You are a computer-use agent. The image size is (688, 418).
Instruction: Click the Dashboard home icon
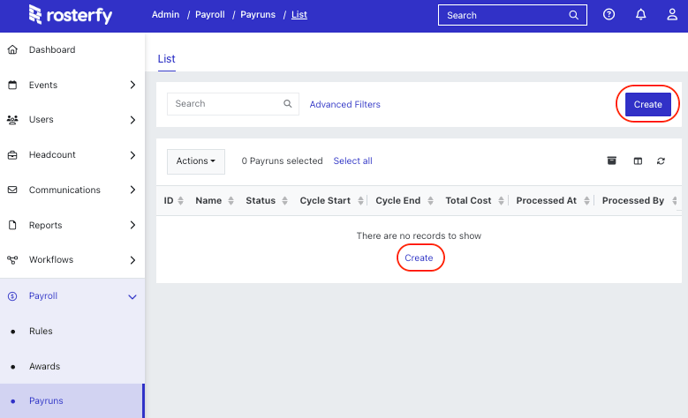[13, 50]
